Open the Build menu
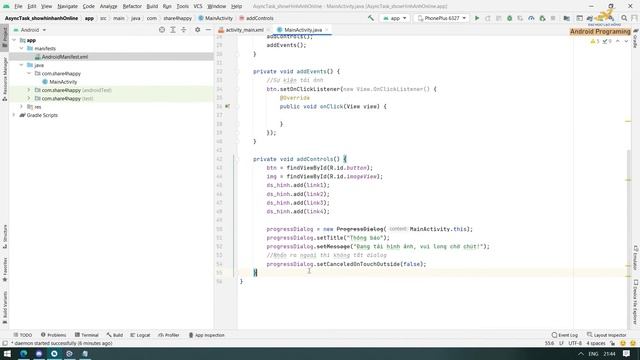This screenshot has width=640, height=360. (152, 6)
